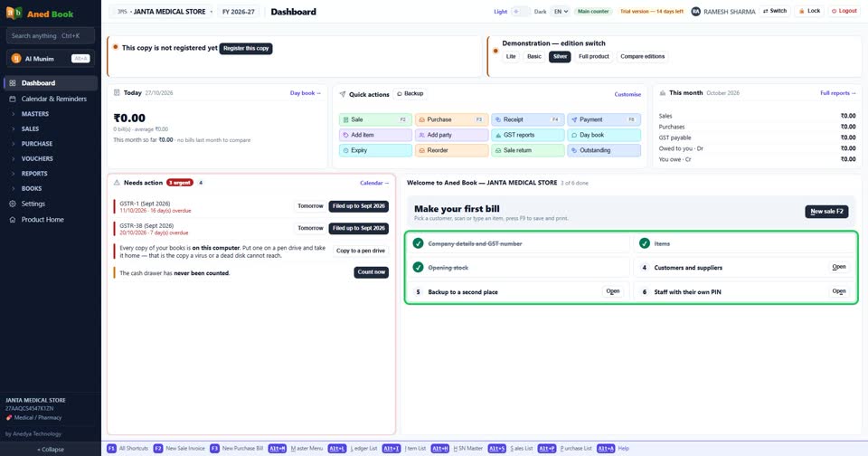Click the Items completed checkmark
Viewport: 868px width, 456px height.
[x=645, y=243]
